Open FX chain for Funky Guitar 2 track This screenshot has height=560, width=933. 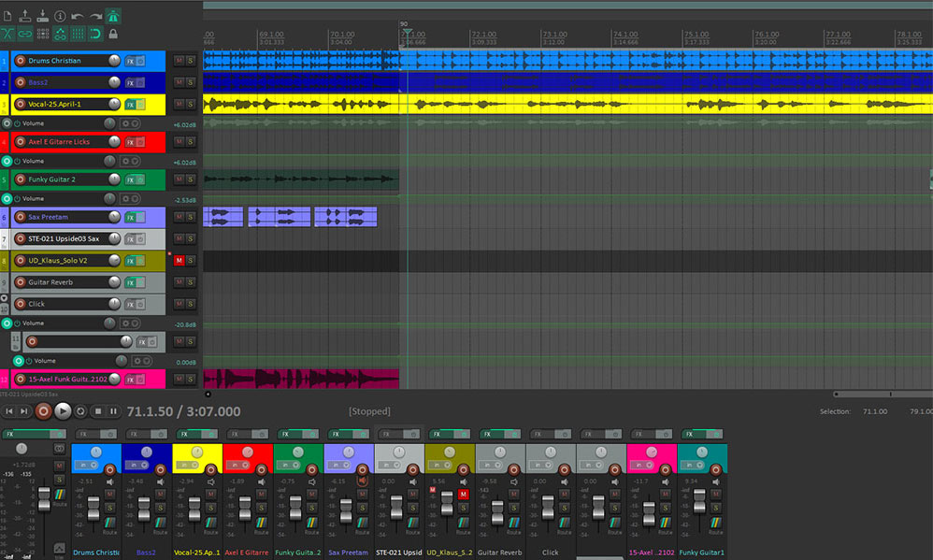point(130,179)
